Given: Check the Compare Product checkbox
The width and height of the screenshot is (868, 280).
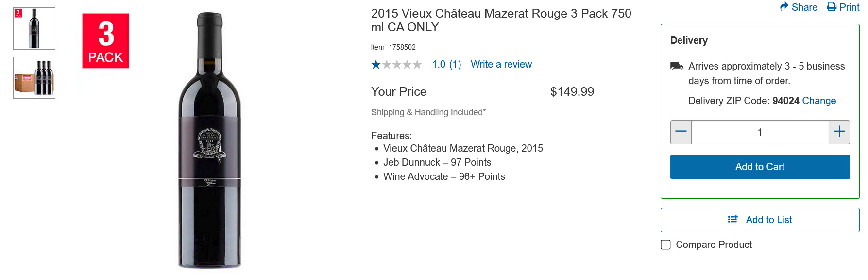Looking at the screenshot, I should [x=665, y=245].
